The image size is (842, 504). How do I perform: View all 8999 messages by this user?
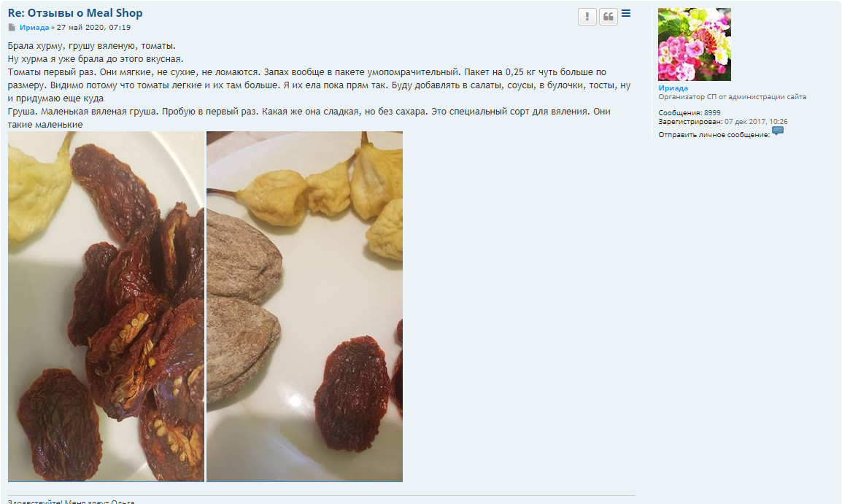pyautogui.click(x=712, y=113)
